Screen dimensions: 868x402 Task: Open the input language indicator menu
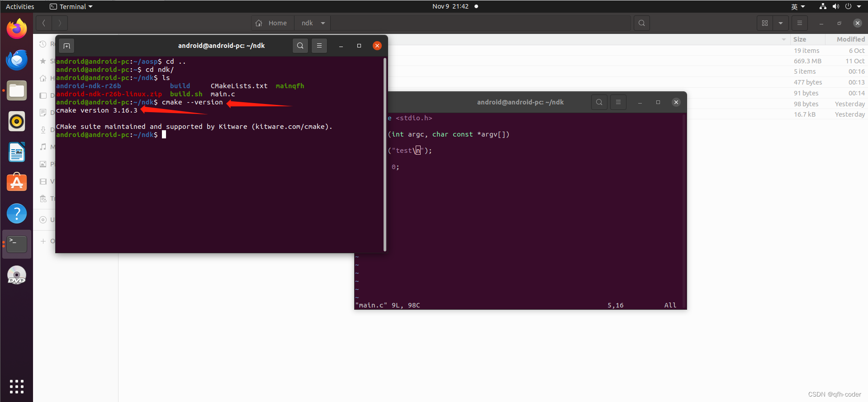click(798, 6)
